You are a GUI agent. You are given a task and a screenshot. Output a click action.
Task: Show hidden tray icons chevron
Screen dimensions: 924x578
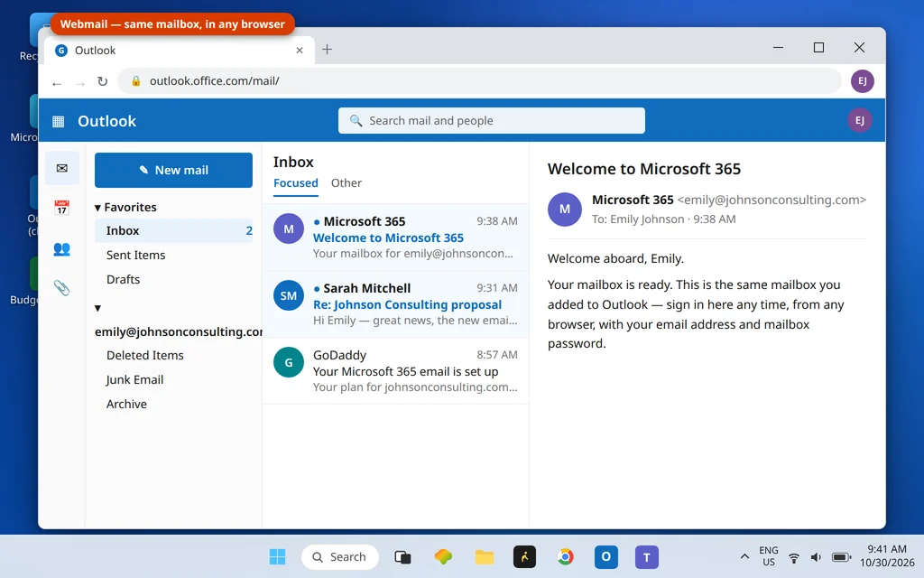pyautogui.click(x=744, y=556)
